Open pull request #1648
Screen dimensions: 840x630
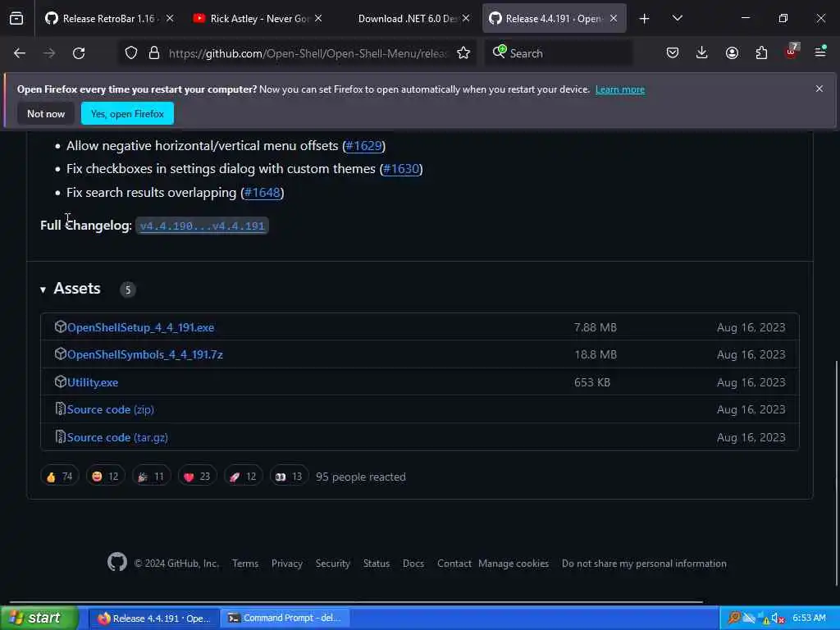coord(262,192)
